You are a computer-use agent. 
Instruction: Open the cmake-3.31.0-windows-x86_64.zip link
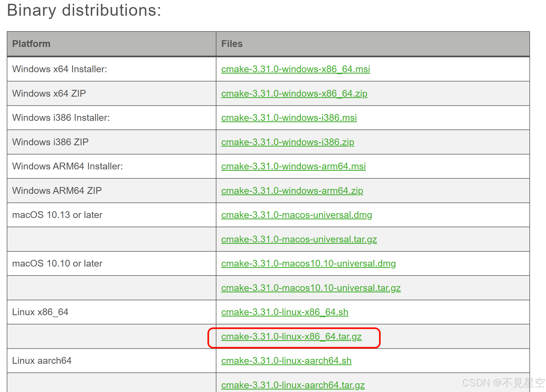(x=294, y=94)
